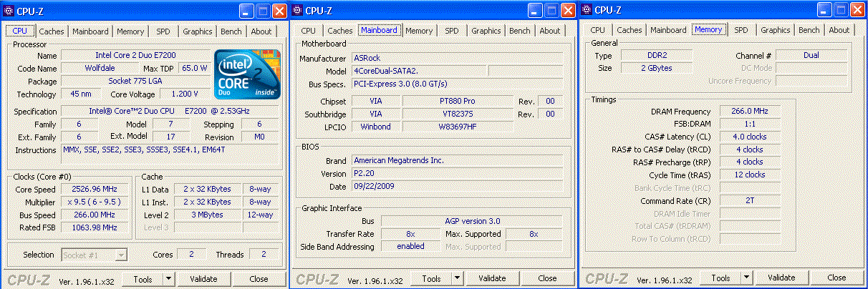Click the 4CoreDual-SATA2. model field

(418, 71)
